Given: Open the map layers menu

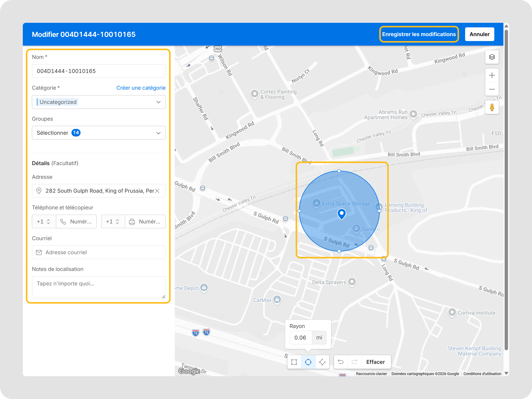Looking at the screenshot, I should (x=492, y=57).
